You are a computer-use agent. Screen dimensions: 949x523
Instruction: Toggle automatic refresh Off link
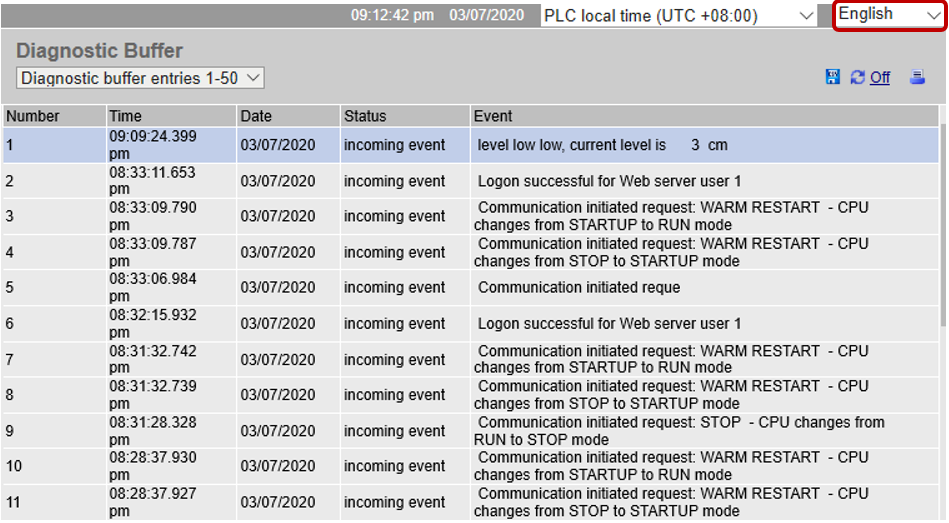(x=880, y=77)
